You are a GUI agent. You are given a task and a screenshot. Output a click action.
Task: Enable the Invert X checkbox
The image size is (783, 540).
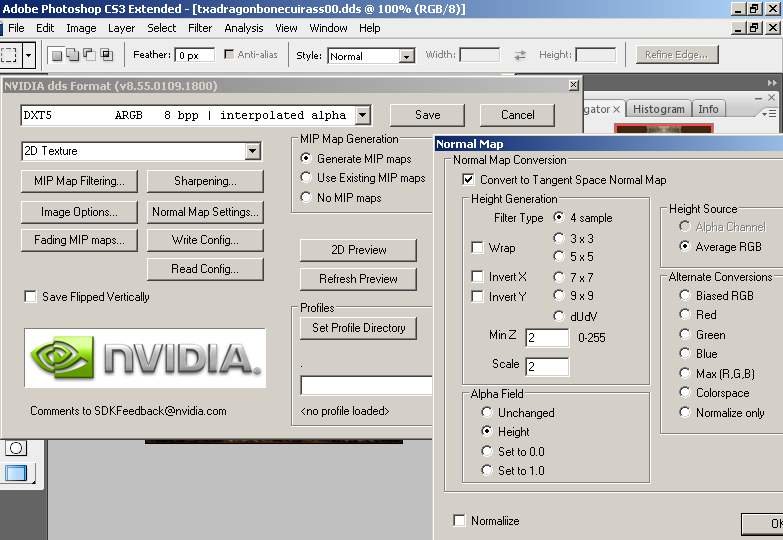477,276
